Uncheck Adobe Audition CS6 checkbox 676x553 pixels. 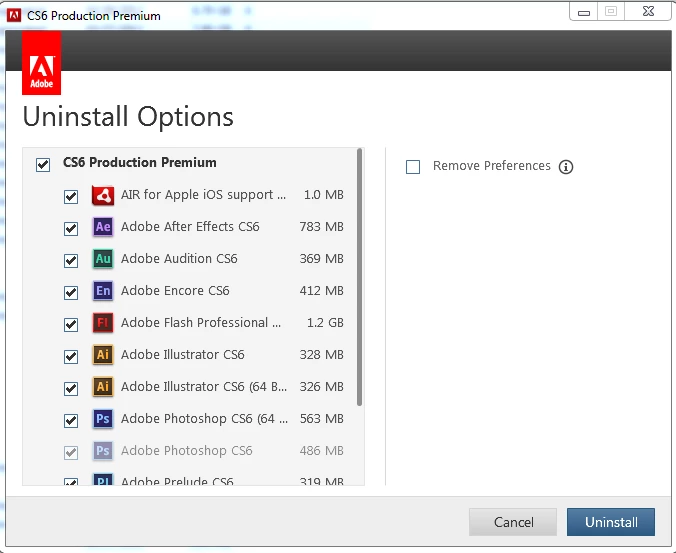(x=71, y=260)
